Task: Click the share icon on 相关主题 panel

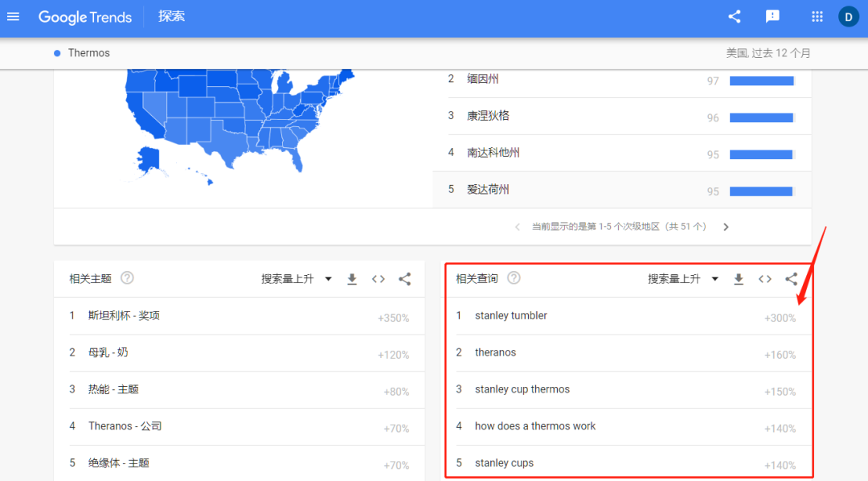Action: 404,278
